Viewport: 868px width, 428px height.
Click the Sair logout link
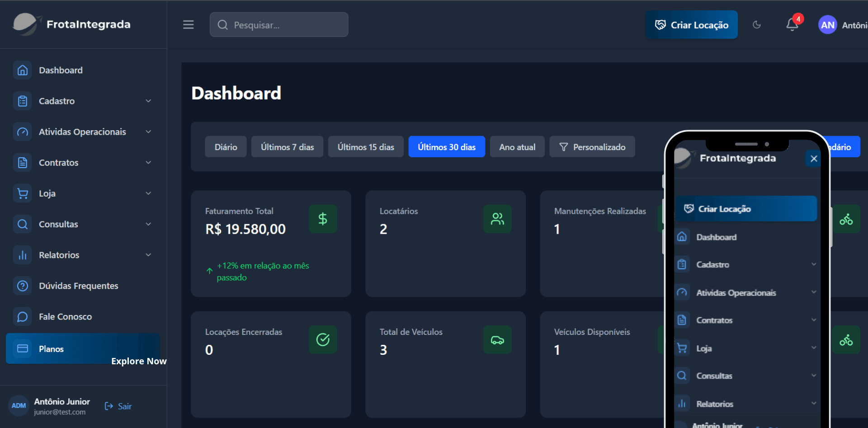pos(118,406)
